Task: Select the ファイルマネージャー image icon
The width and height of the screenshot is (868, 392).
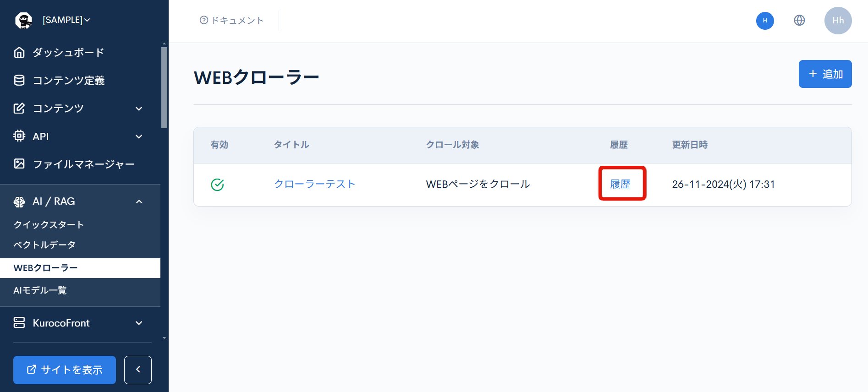Action: (x=19, y=163)
